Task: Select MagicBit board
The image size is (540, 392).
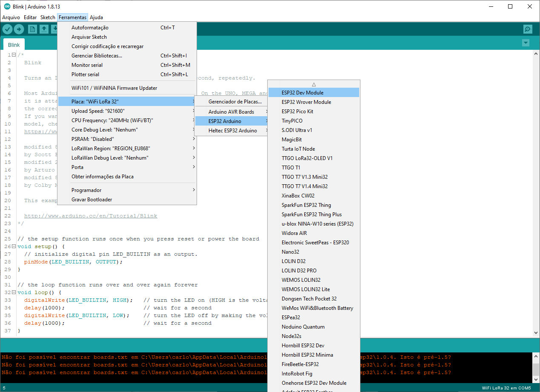Action: (x=314, y=140)
